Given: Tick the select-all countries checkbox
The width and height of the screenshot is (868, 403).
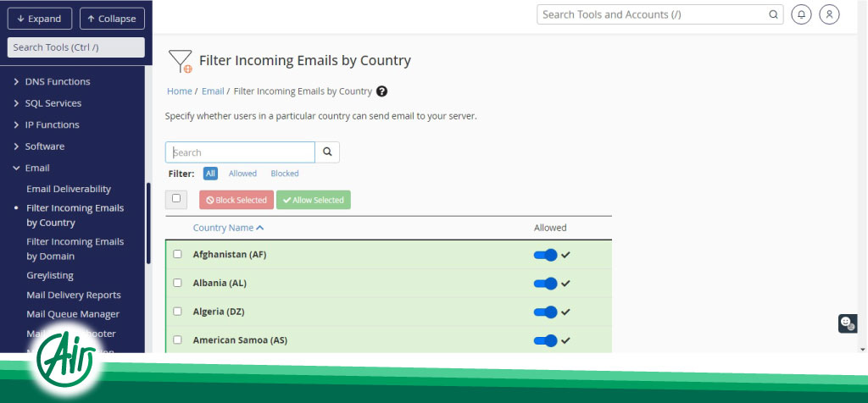Looking at the screenshot, I should [x=176, y=198].
